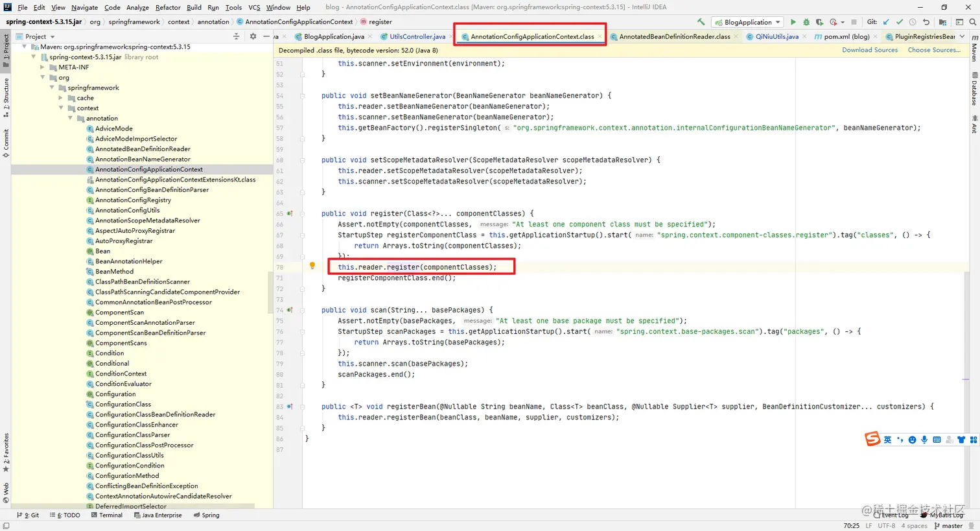The image size is (980, 531).
Task: Collapse the annotation package
Action: 70,118
